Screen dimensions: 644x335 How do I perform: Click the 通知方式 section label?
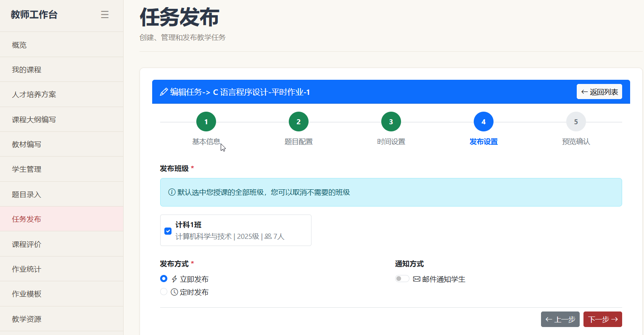409,264
